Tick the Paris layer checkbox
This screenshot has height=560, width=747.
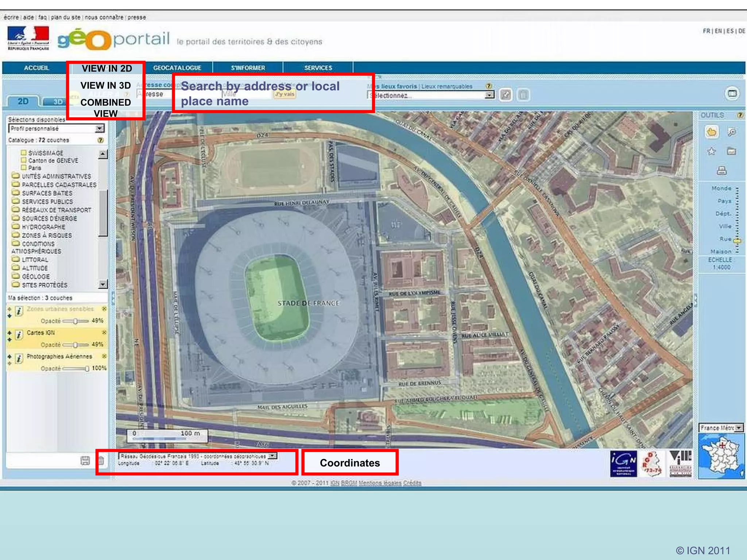[x=24, y=167]
